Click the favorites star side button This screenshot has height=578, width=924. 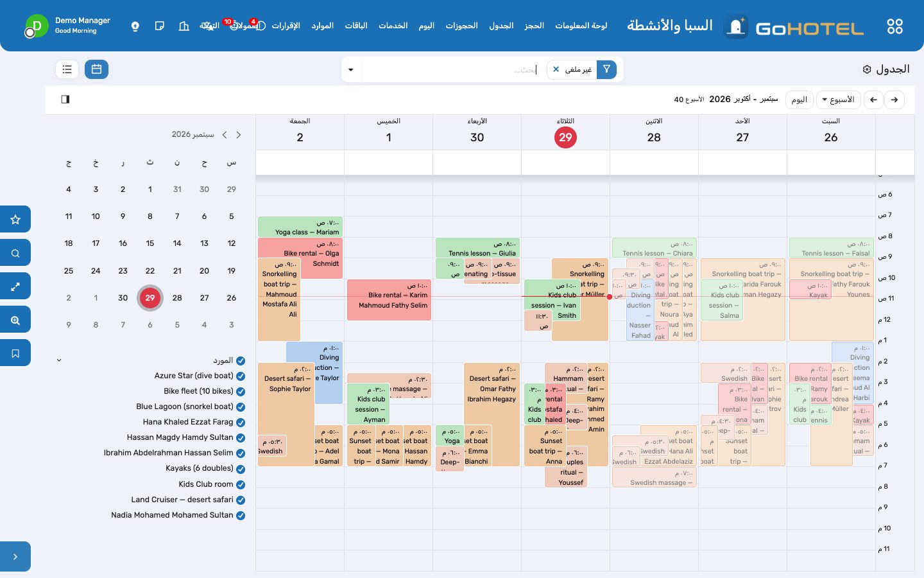pyautogui.click(x=15, y=220)
